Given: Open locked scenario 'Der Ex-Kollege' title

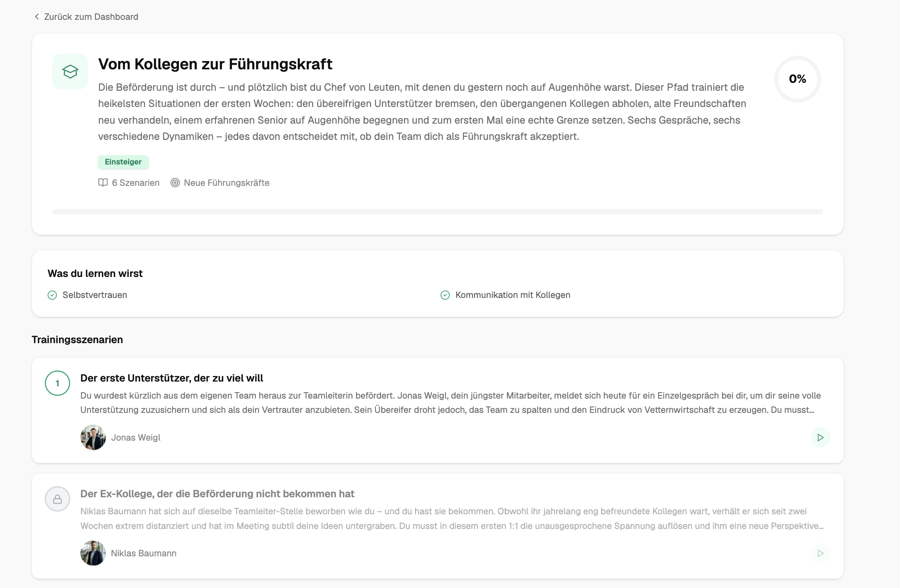Looking at the screenshot, I should [x=217, y=494].
